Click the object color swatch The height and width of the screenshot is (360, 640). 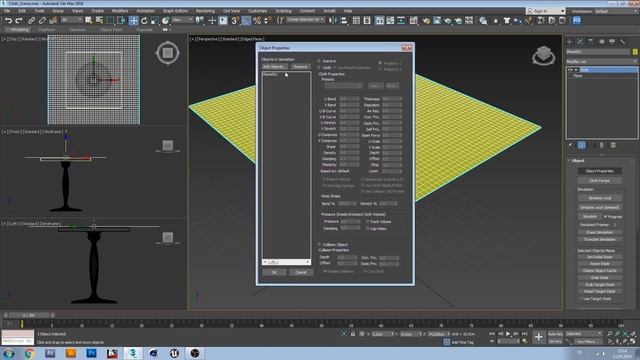point(635,52)
